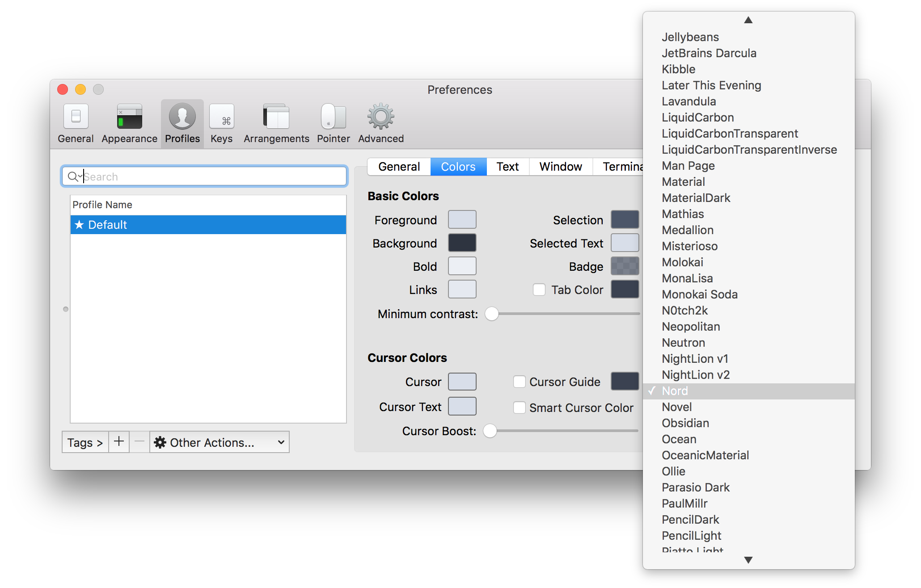Open the Background color swatch
Image resolution: width=921 pixels, height=588 pixels.
462,243
